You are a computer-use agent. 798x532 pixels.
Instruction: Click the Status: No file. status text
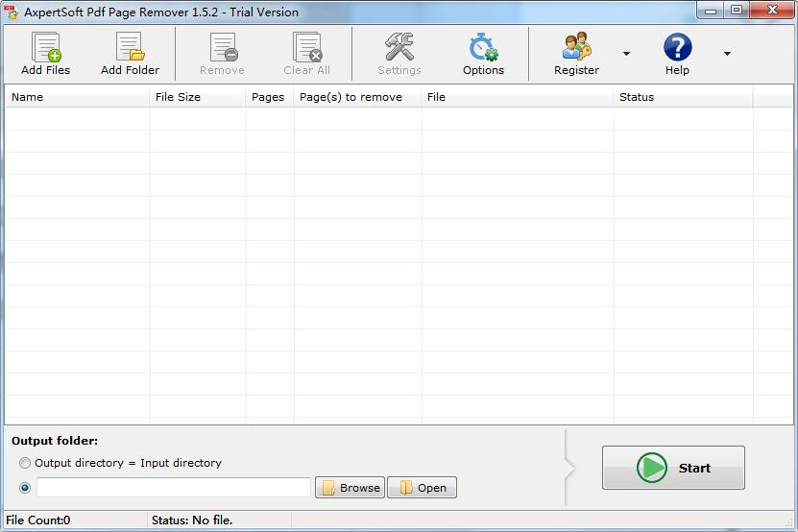(x=192, y=520)
